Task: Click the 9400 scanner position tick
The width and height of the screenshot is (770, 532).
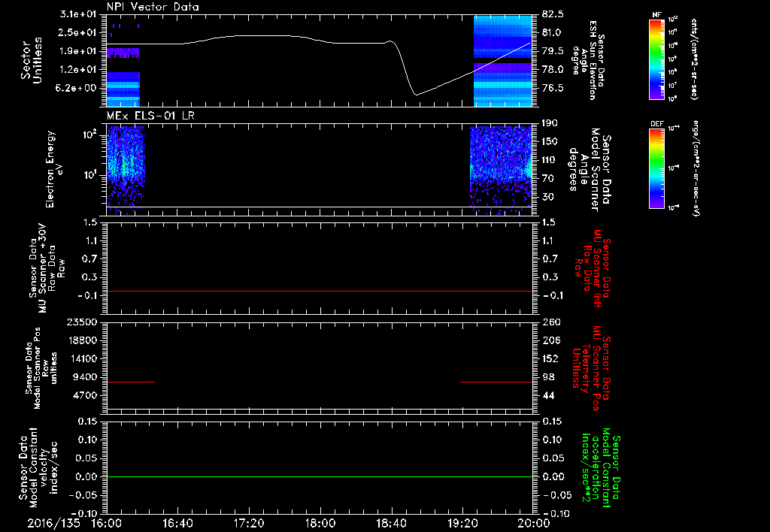Action: (x=84, y=377)
